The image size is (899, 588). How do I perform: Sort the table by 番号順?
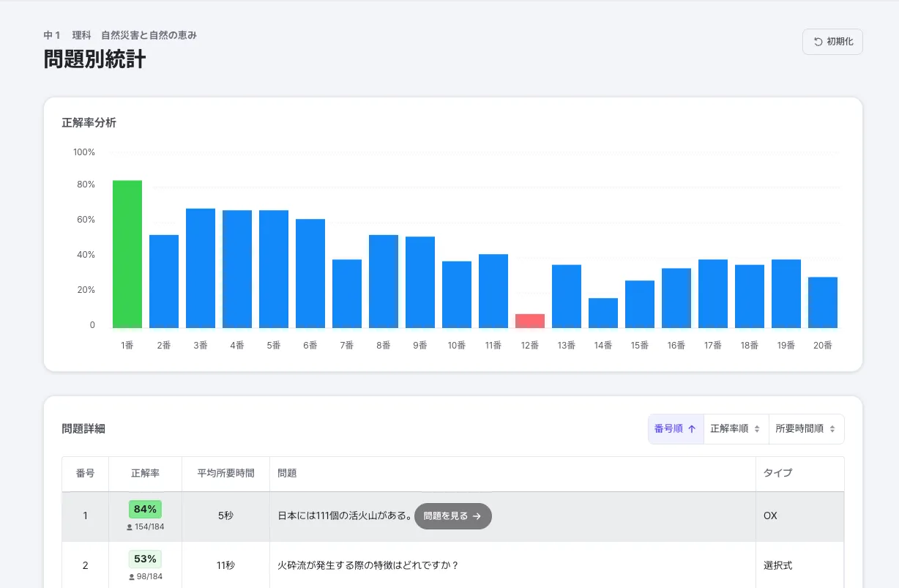675,429
